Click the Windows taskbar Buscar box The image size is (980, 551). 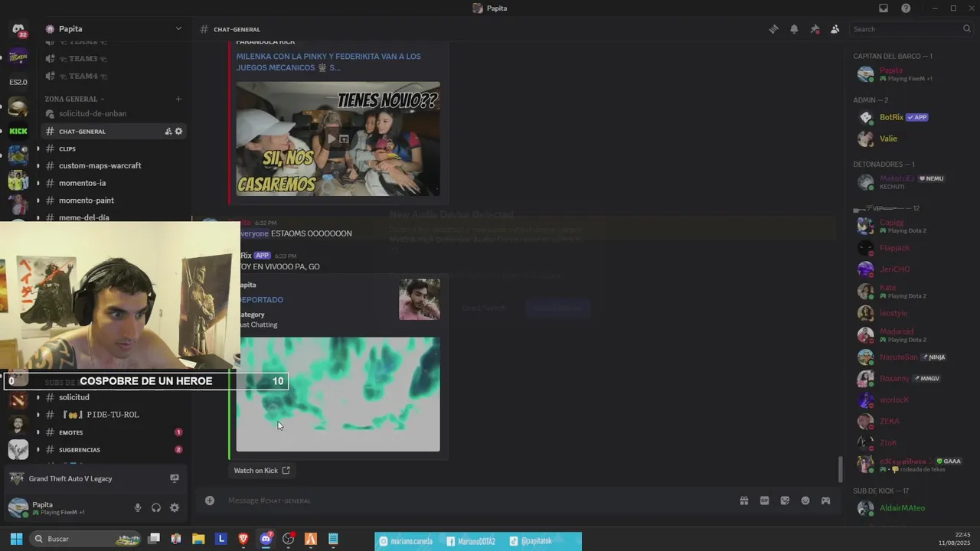86,539
